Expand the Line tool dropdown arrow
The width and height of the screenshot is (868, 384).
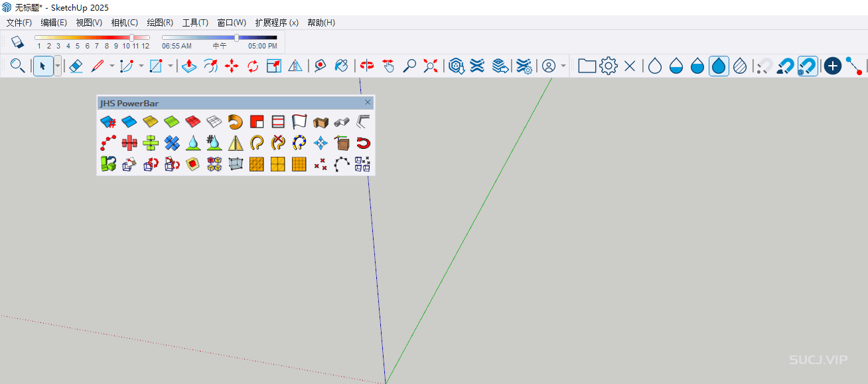coord(111,66)
